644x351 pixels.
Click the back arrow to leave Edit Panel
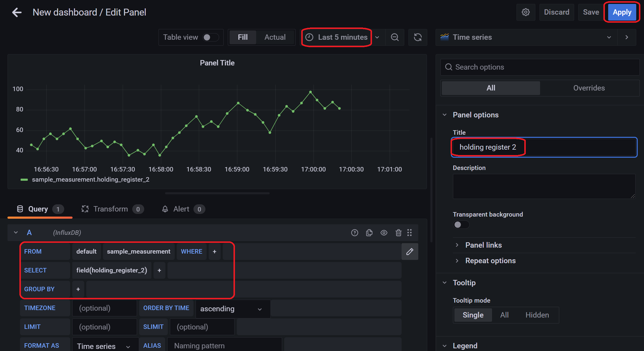(x=17, y=12)
